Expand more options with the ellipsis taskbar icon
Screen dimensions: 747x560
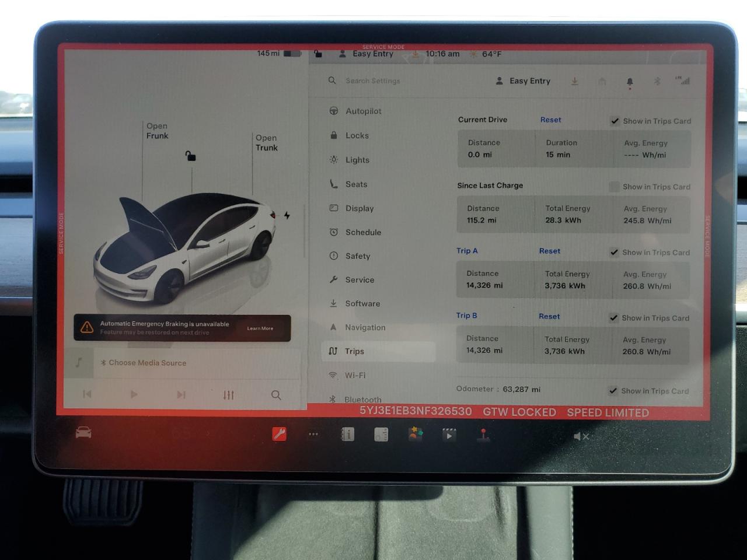pos(313,434)
